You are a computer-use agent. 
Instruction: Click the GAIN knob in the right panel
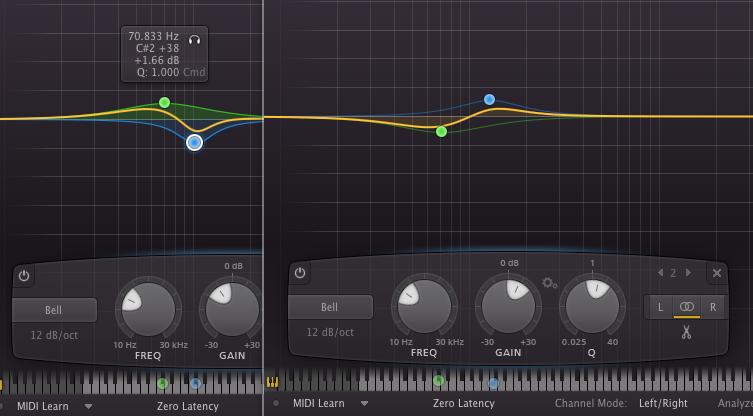[x=509, y=306]
